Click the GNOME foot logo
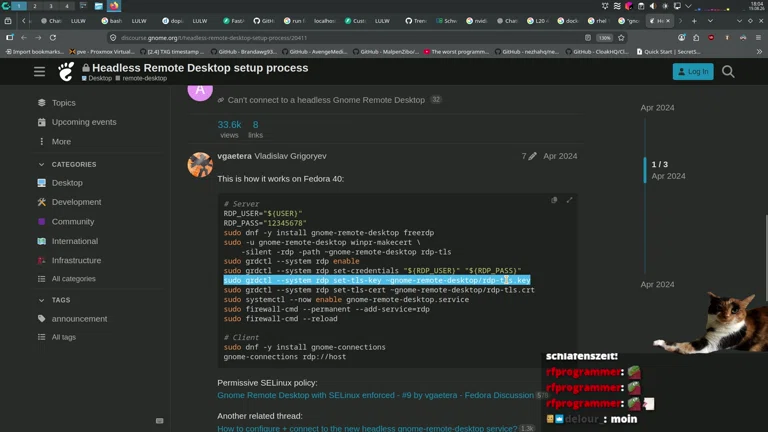768x432 pixels. click(x=66, y=72)
